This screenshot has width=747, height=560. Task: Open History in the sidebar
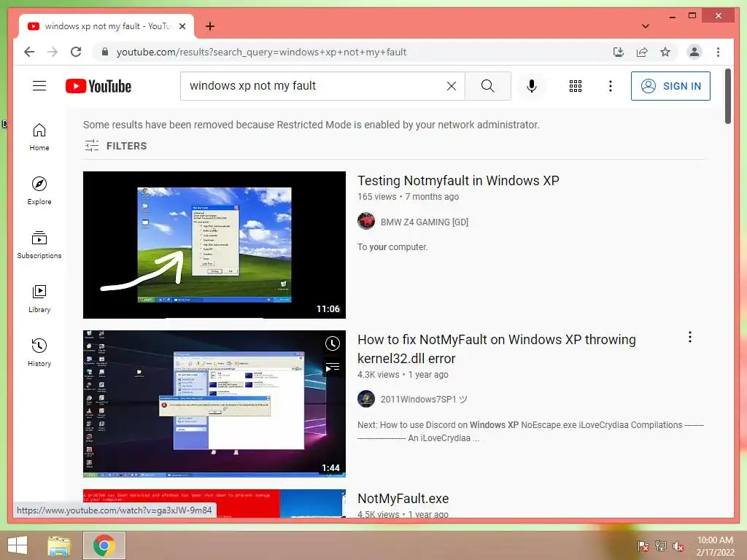39,352
